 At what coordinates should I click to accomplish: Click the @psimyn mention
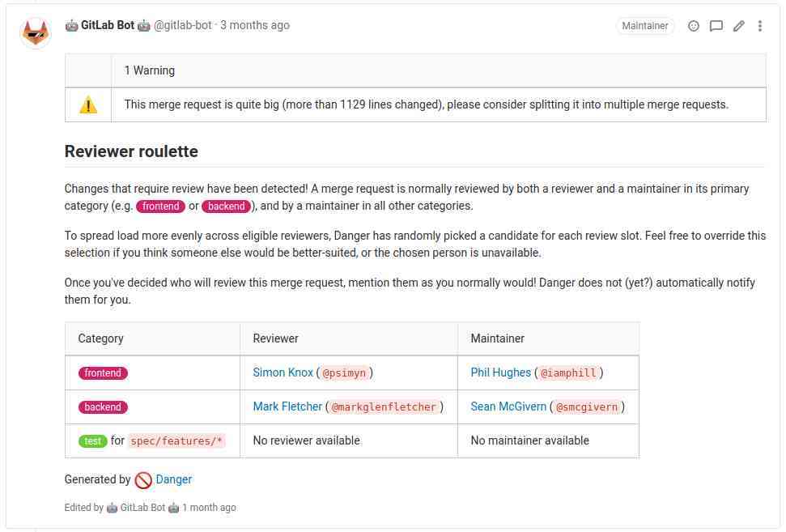tap(344, 373)
